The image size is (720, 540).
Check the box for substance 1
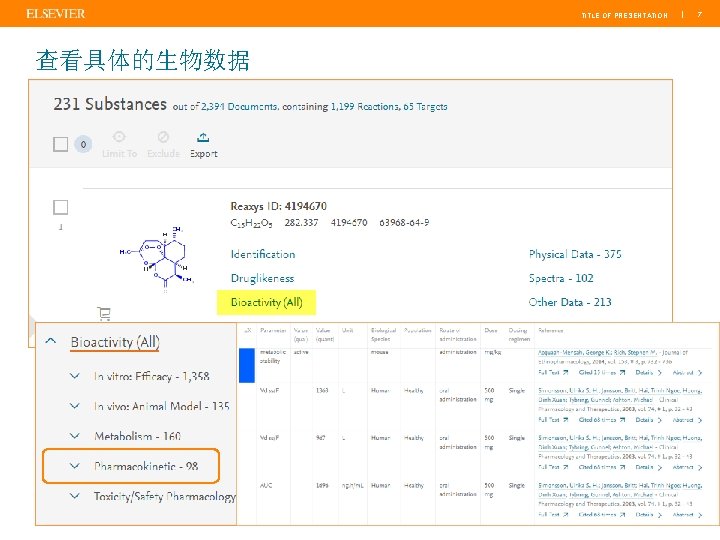tap(61, 207)
